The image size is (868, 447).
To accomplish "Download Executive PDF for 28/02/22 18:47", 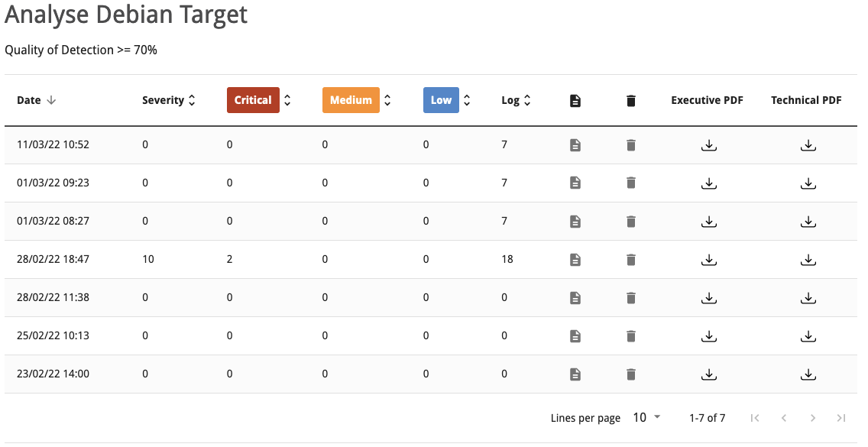I will pyautogui.click(x=708, y=259).
